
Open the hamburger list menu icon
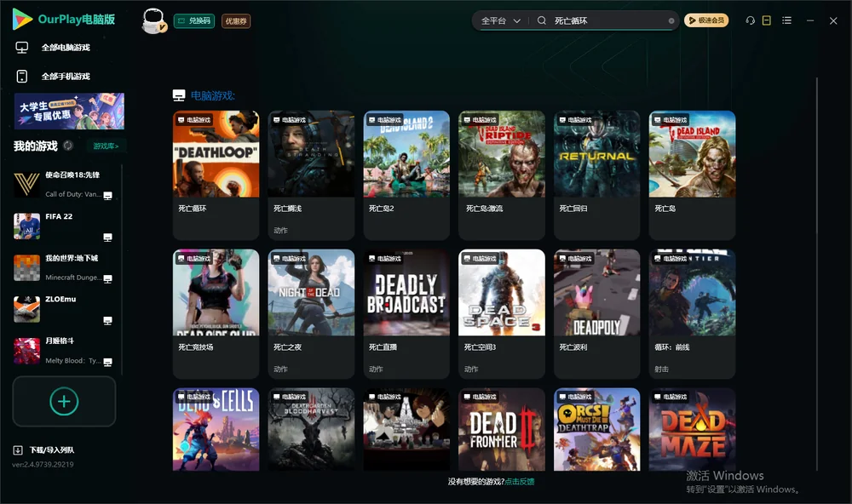786,20
